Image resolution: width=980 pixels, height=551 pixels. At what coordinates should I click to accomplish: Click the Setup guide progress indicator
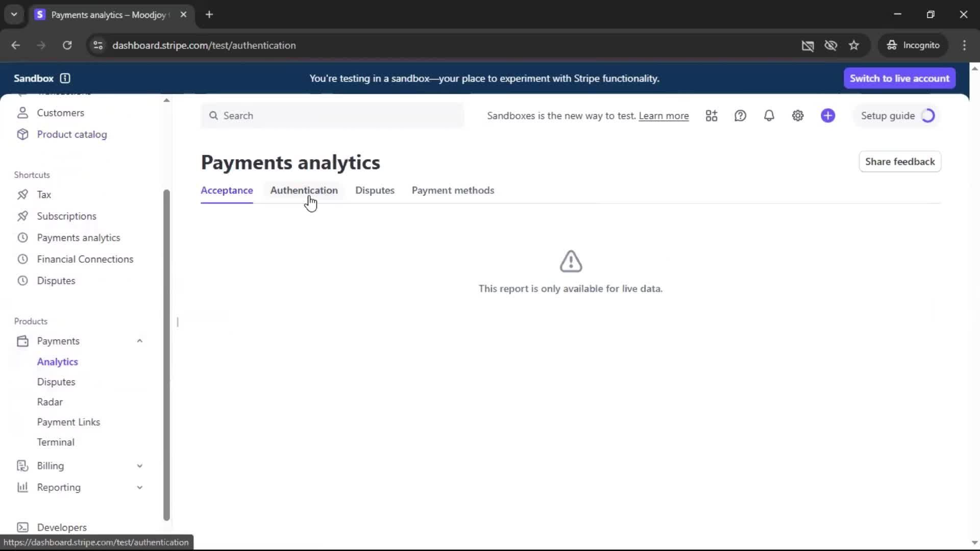click(x=928, y=116)
